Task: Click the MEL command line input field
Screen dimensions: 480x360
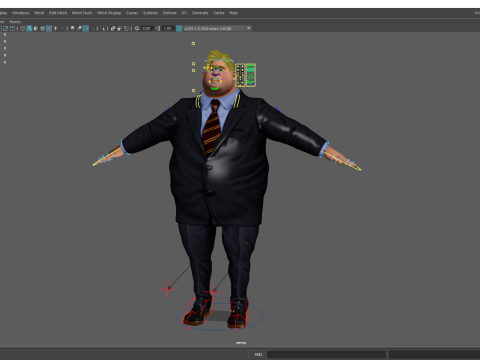Action: pyautogui.click(x=326, y=354)
